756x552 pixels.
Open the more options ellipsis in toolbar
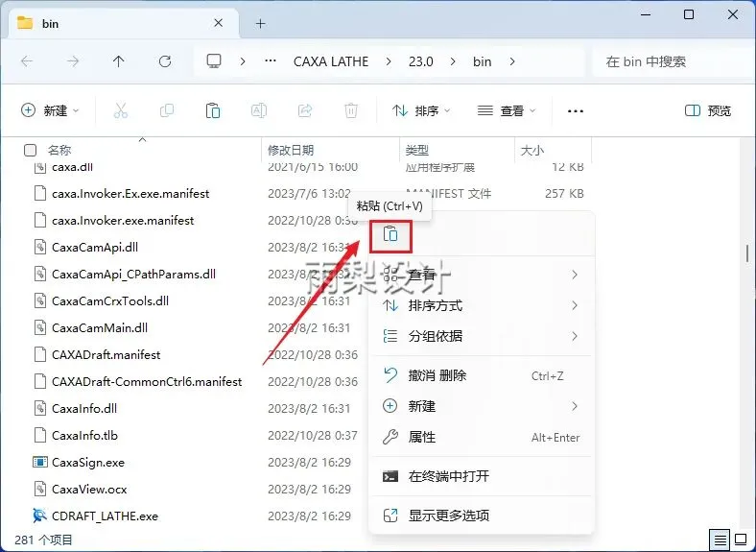pos(576,111)
